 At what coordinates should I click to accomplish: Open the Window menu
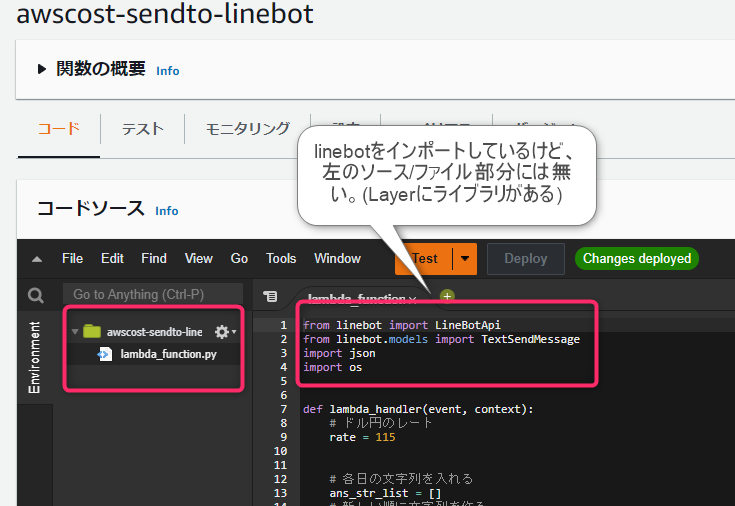(338, 258)
